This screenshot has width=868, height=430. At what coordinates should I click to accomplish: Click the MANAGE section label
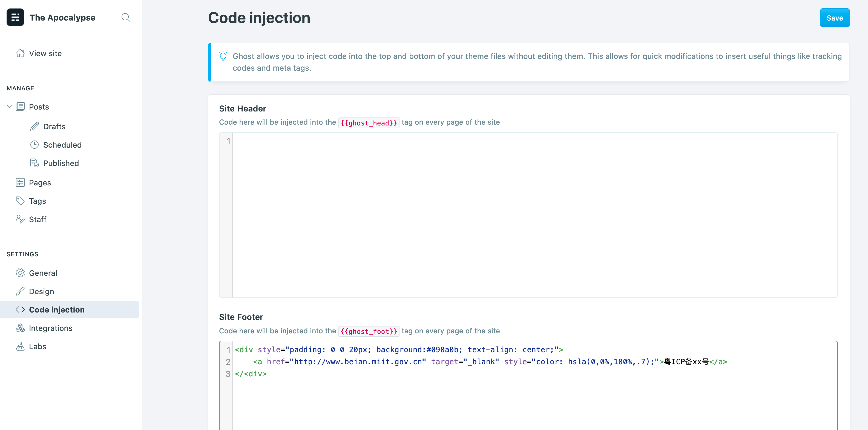point(20,88)
